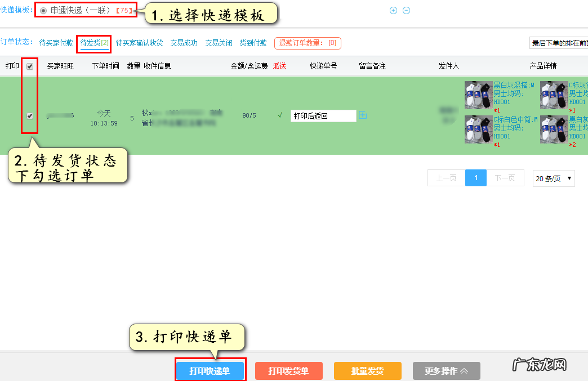Screen dimensions: 588x381
Task: Click the orange 批量发货 button
Action: click(x=367, y=371)
